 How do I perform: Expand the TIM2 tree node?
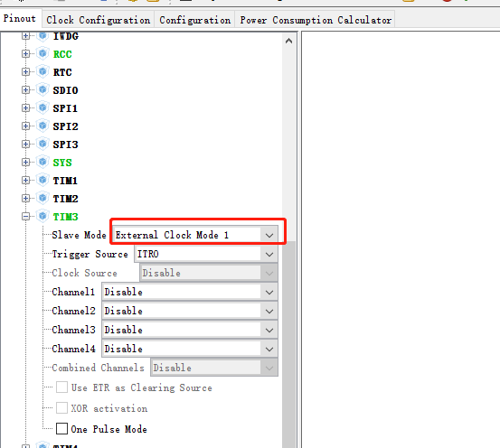[26, 199]
